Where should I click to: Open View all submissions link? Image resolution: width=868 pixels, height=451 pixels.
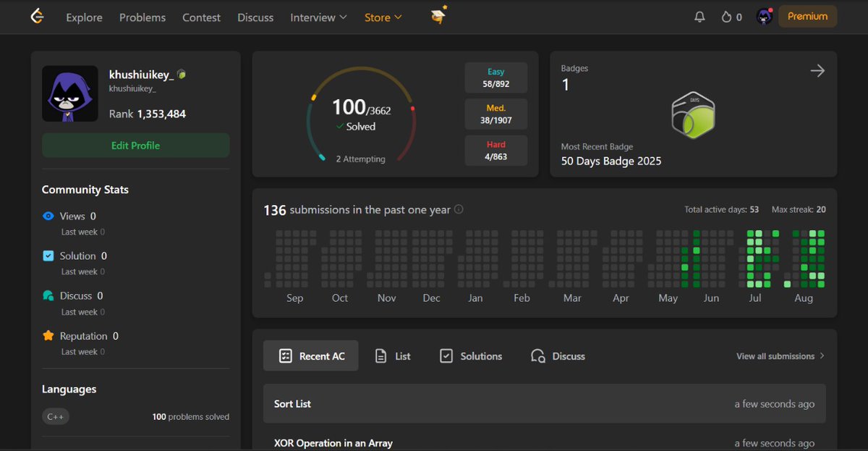click(780, 356)
